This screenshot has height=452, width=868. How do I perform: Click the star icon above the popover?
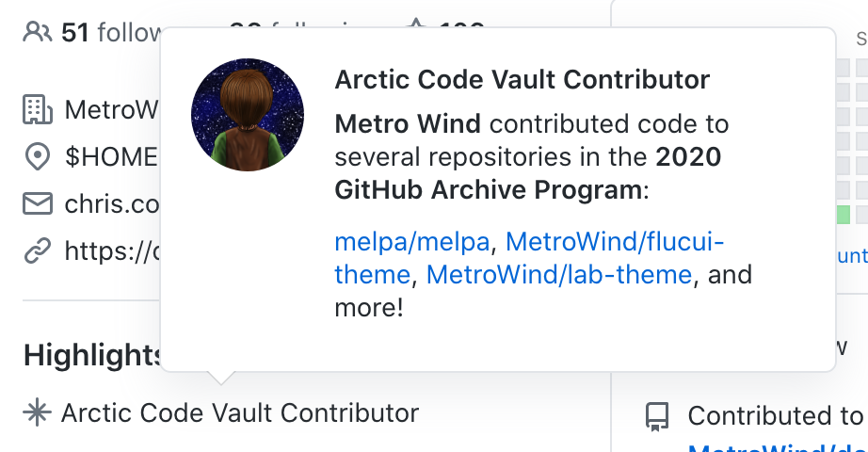click(415, 30)
